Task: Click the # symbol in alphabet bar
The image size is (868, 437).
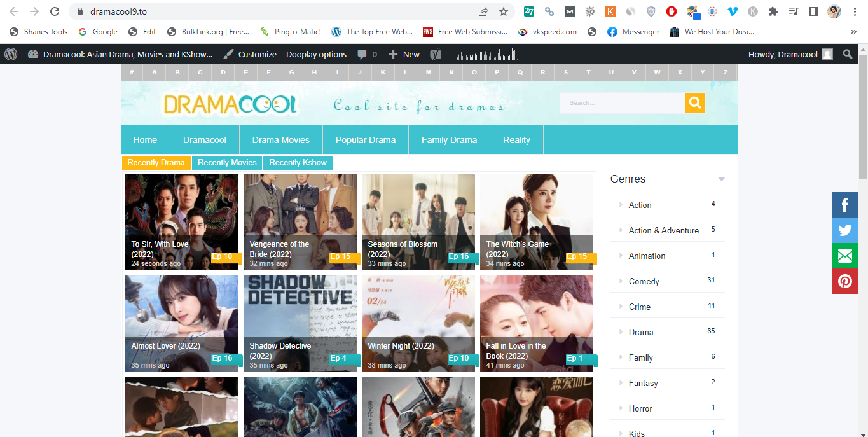Action: point(132,73)
